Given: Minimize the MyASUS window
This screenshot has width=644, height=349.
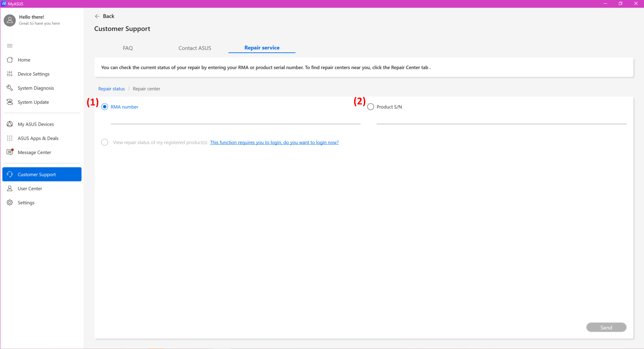Looking at the screenshot, I should click(x=605, y=4).
